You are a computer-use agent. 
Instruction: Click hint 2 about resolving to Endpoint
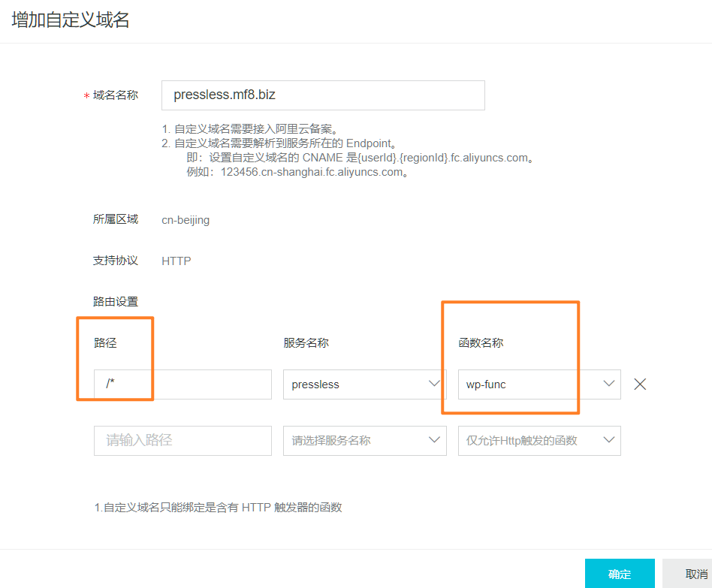(x=279, y=143)
